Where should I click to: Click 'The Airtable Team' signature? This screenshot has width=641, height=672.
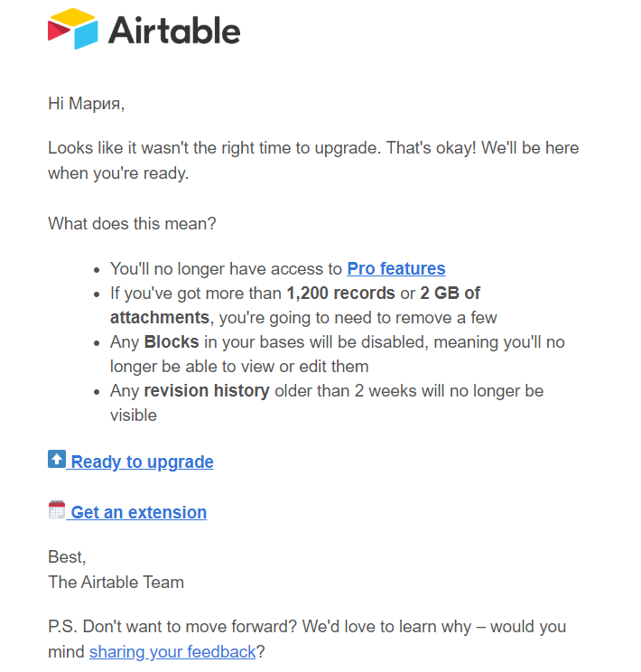[116, 582]
